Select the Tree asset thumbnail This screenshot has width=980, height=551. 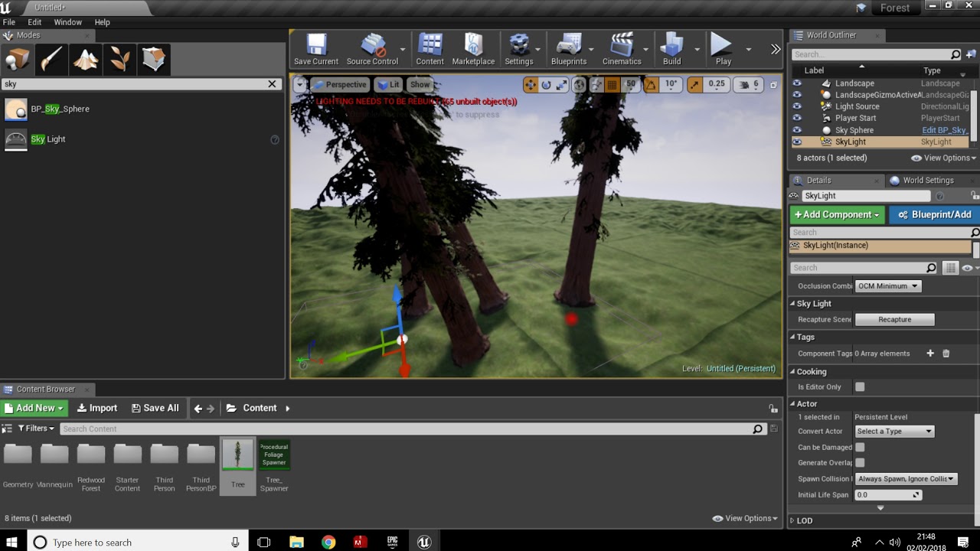click(x=237, y=455)
